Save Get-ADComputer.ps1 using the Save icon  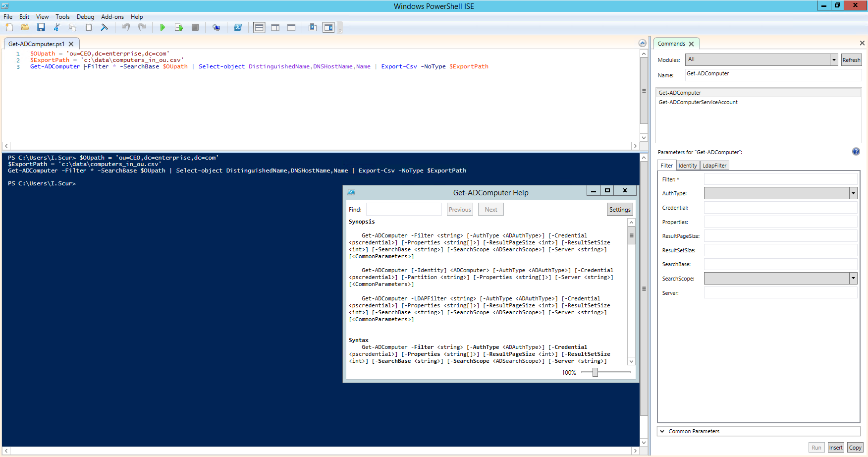coord(41,27)
